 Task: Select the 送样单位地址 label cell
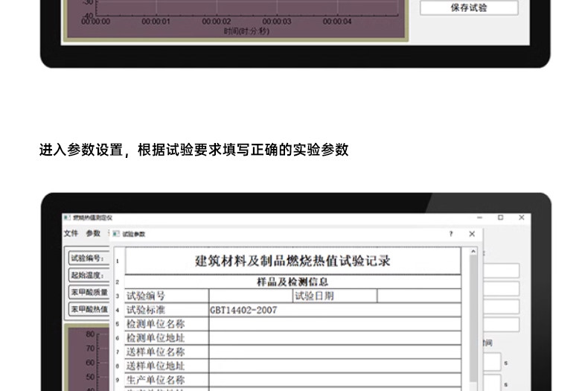[x=167, y=366]
